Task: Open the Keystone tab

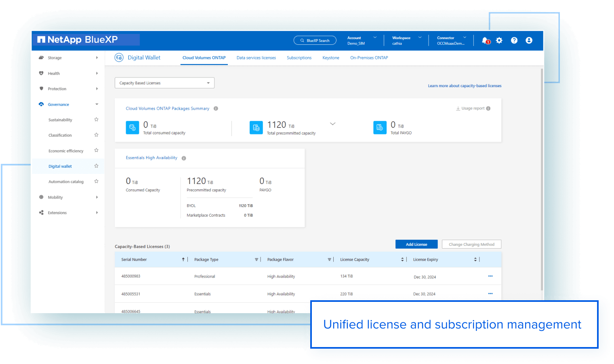Action: 330,58
